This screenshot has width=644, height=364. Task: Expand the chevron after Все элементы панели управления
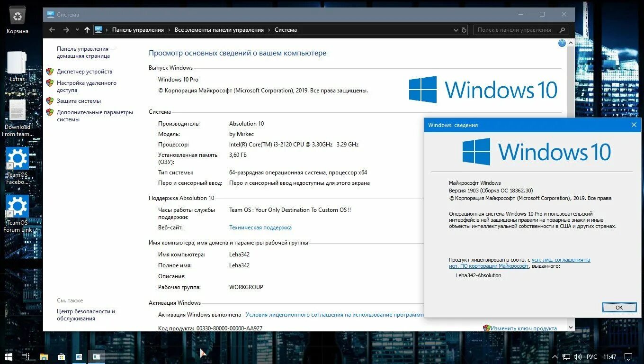269,30
